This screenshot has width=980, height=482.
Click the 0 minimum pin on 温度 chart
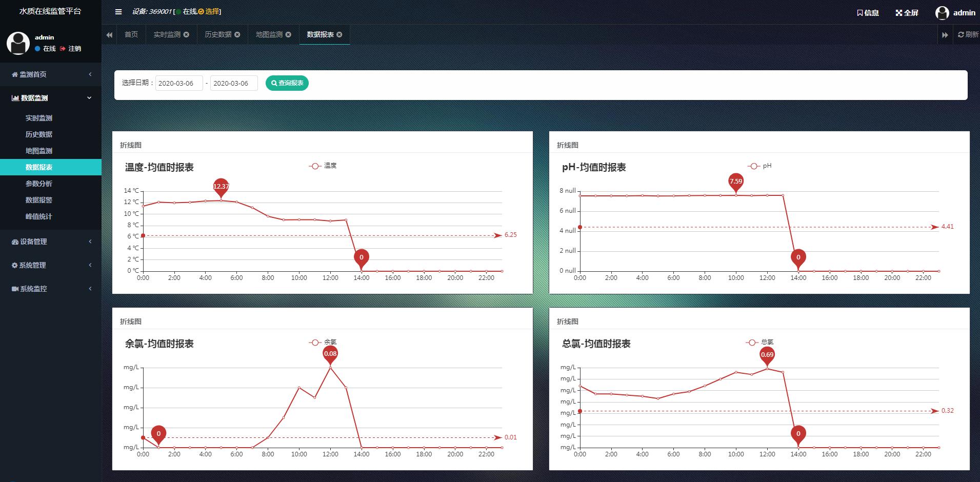click(x=362, y=259)
